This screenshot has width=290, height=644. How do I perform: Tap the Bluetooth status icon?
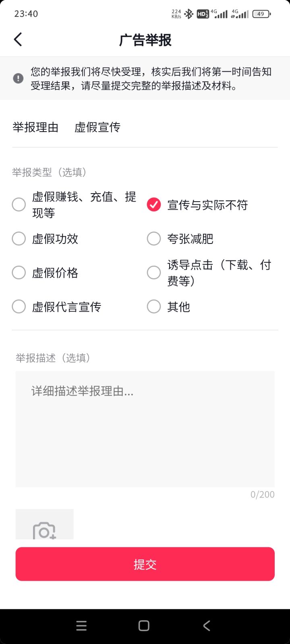click(188, 14)
